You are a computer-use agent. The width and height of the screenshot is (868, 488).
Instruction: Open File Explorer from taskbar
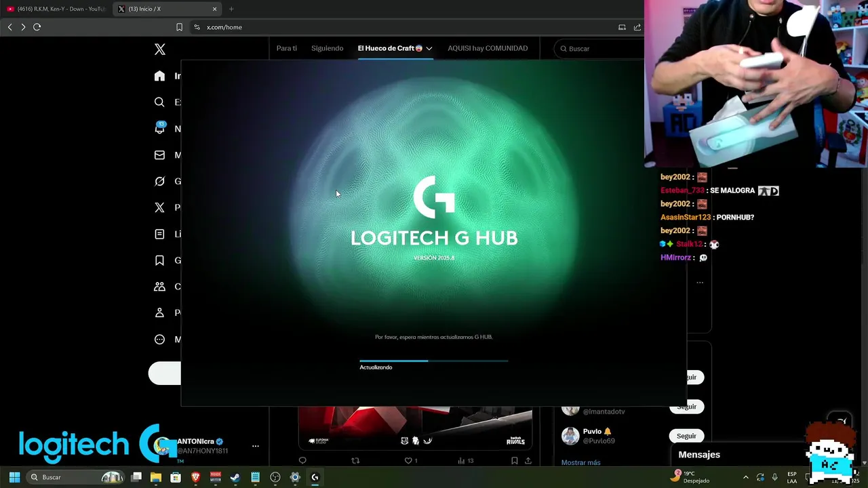point(156,477)
